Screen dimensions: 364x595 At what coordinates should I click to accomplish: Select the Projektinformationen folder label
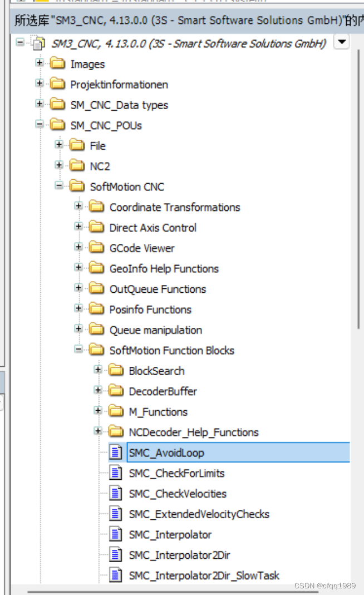[x=119, y=84]
